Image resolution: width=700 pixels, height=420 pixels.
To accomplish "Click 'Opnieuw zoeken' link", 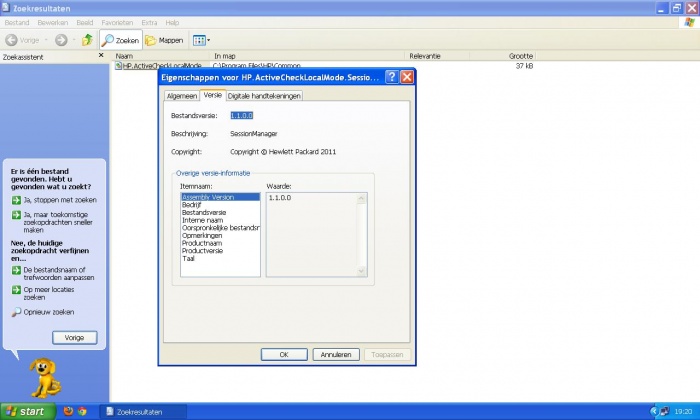I will (x=43, y=312).
